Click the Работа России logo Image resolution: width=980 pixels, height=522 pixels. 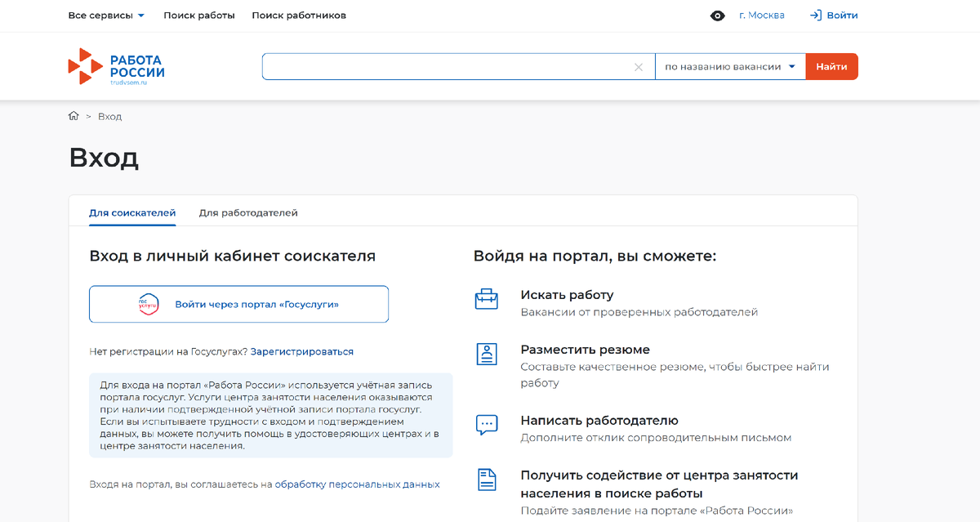pyautogui.click(x=116, y=67)
